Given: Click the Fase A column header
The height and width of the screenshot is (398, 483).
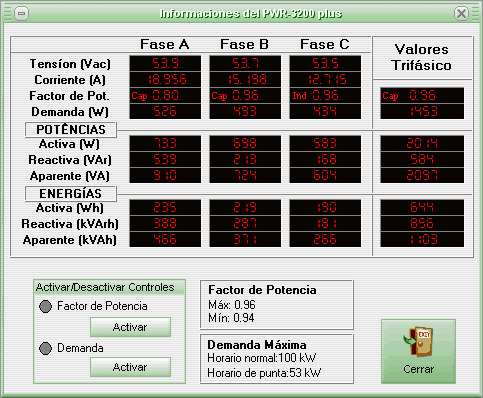Looking at the screenshot, I should 165,44.
